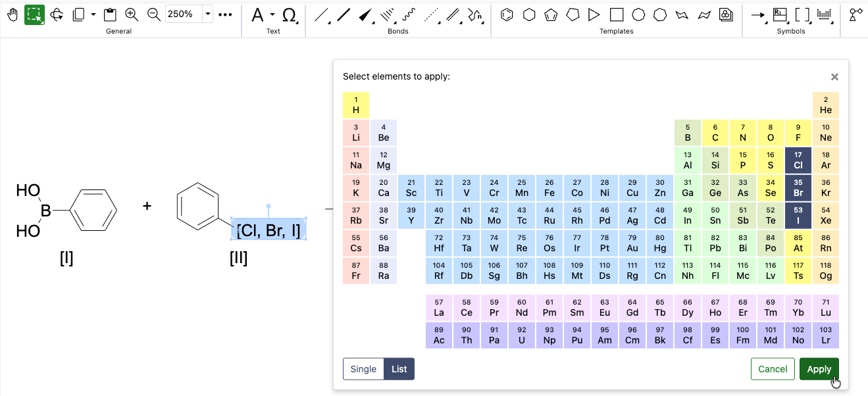Select the List mode toggle
Image resolution: width=868 pixels, height=396 pixels.
pyautogui.click(x=399, y=369)
